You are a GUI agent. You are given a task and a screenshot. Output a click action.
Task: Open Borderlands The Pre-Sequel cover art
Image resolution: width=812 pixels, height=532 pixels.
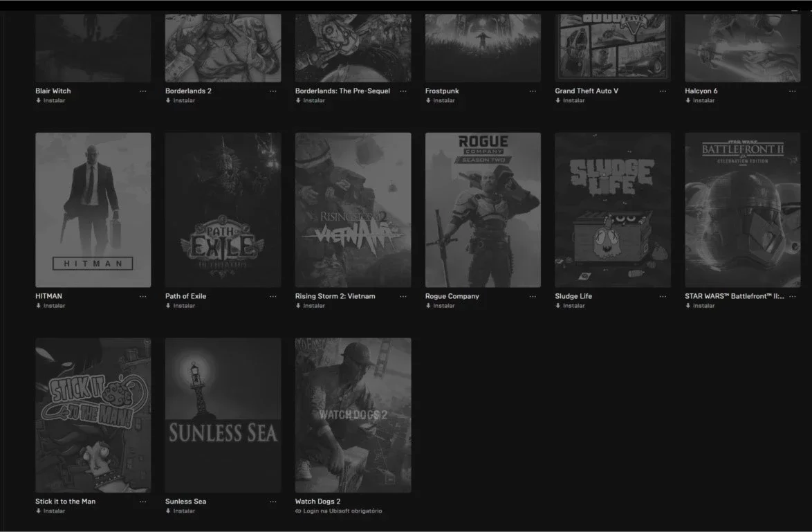353,48
